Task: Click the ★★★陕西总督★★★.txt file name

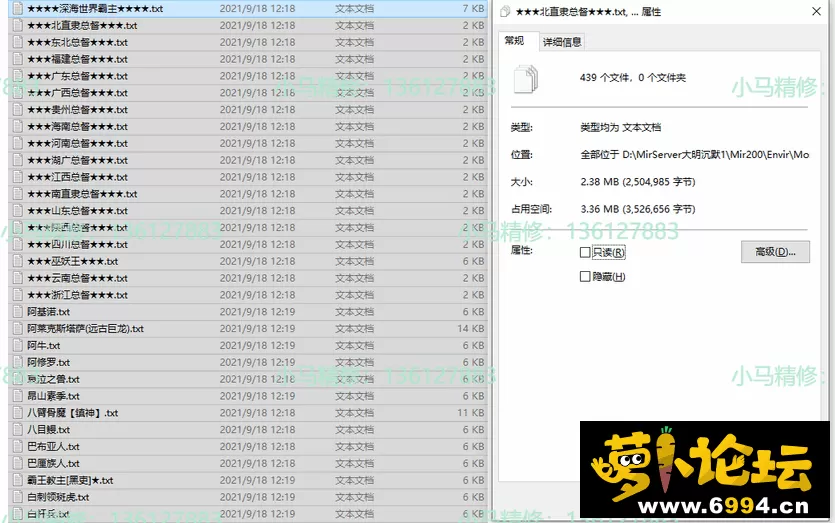Action: 78,227
